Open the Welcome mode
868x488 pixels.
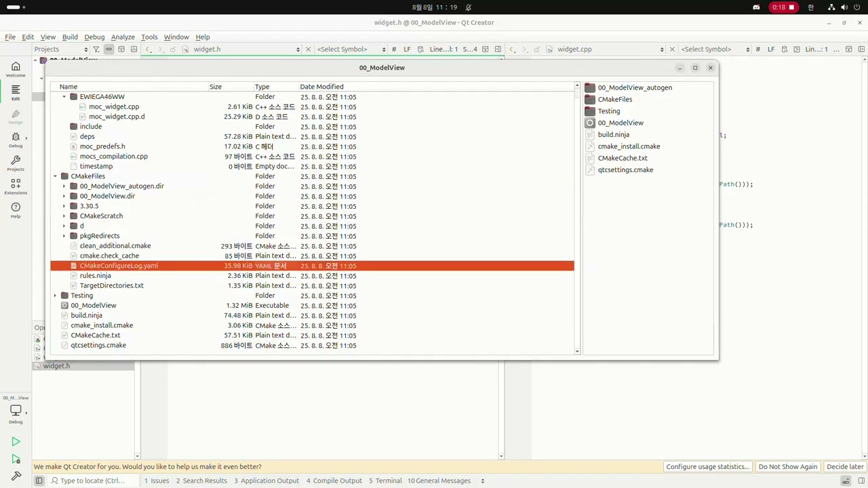click(x=16, y=68)
